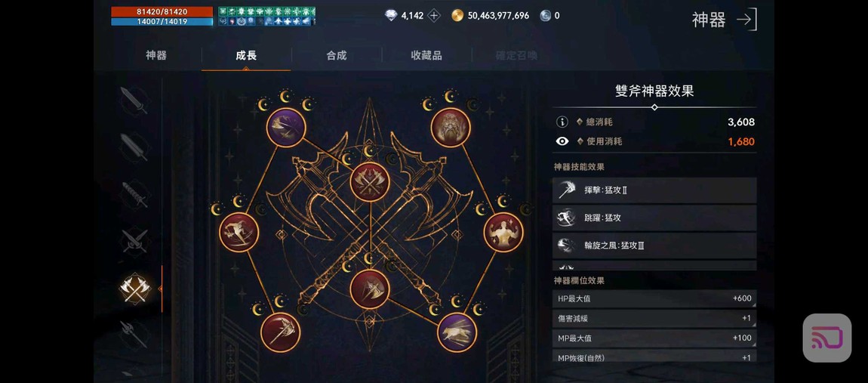The image size is (868, 383).
Task: Exit the 神器 screen via arrow icon
Action: pos(746,20)
